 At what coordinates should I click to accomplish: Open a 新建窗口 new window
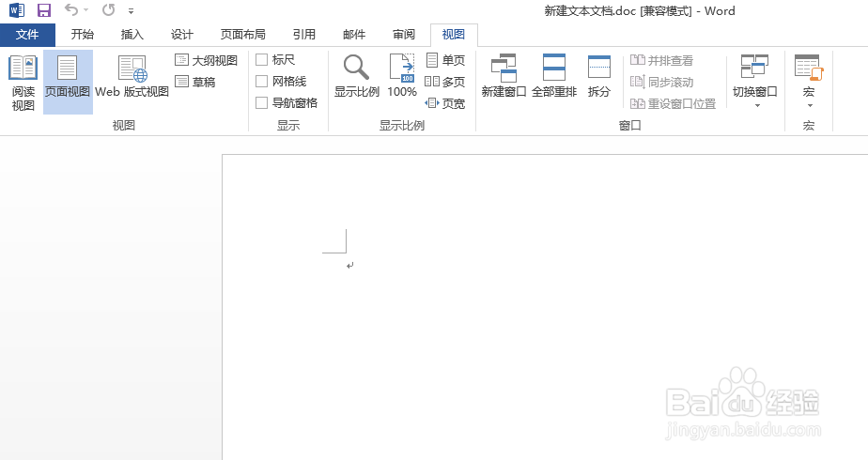point(504,76)
